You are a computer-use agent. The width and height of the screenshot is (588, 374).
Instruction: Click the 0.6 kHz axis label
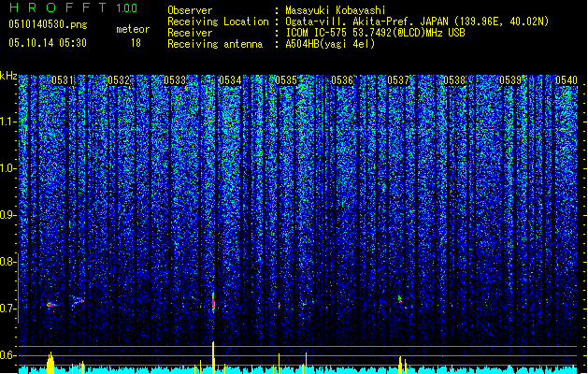(7, 355)
